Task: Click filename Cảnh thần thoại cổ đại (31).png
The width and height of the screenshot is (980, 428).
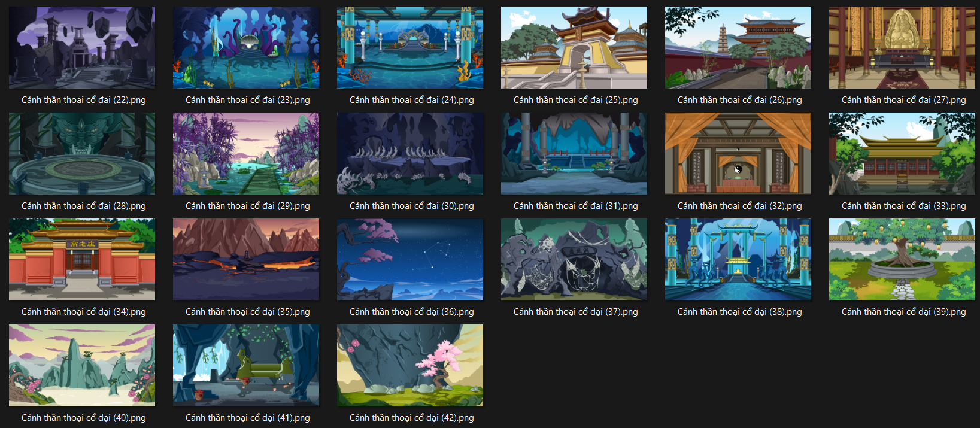Action: (576, 206)
